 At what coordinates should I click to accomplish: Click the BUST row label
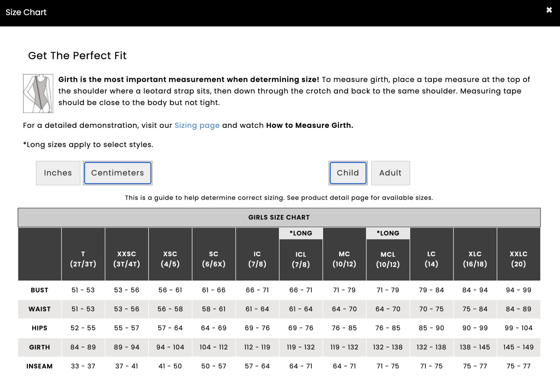coord(39,290)
